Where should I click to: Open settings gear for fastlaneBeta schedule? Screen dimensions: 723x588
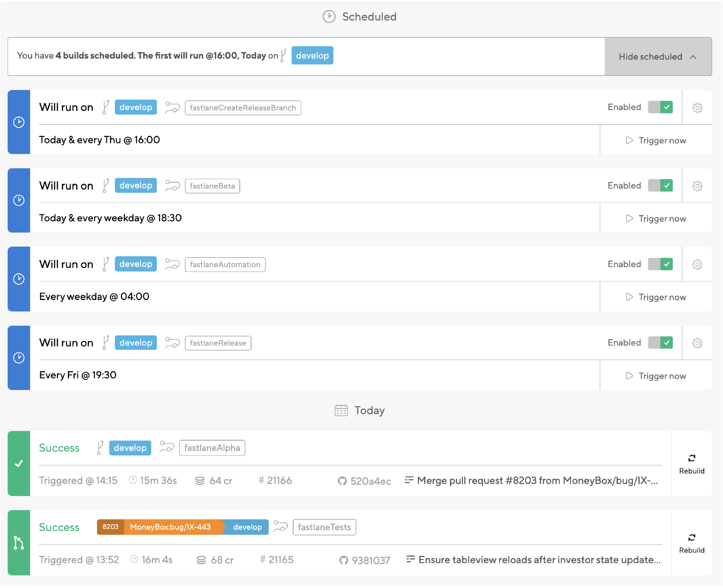click(x=697, y=186)
